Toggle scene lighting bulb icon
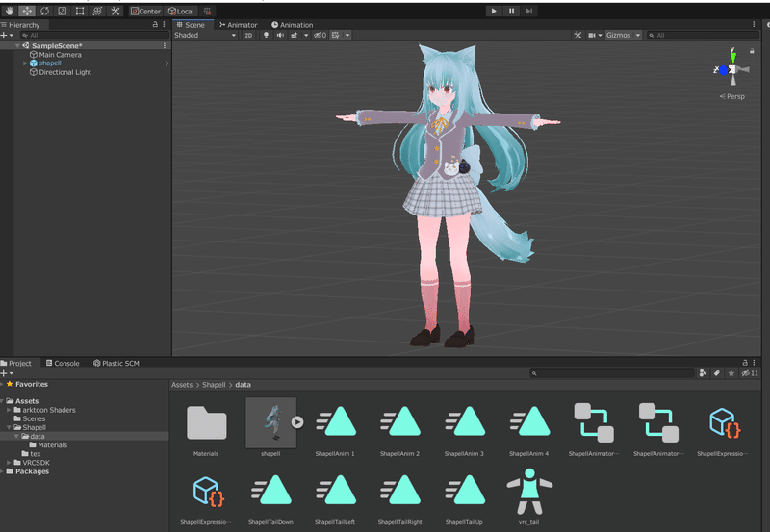The image size is (770, 532). [x=267, y=35]
